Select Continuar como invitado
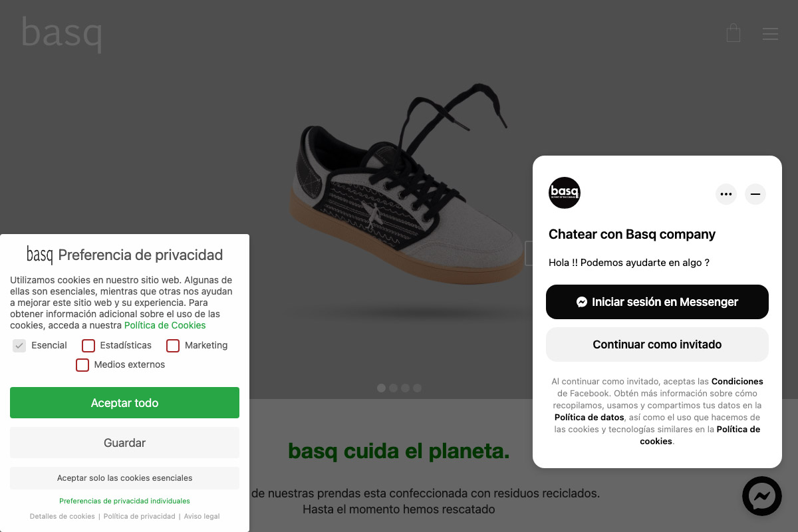798x532 pixels. coord(657,344)
